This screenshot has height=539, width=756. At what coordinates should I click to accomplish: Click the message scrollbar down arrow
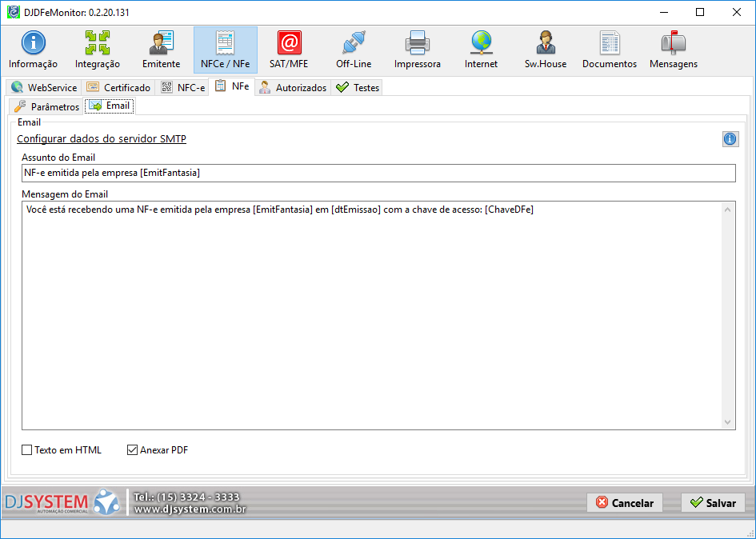tap(727, 422)
